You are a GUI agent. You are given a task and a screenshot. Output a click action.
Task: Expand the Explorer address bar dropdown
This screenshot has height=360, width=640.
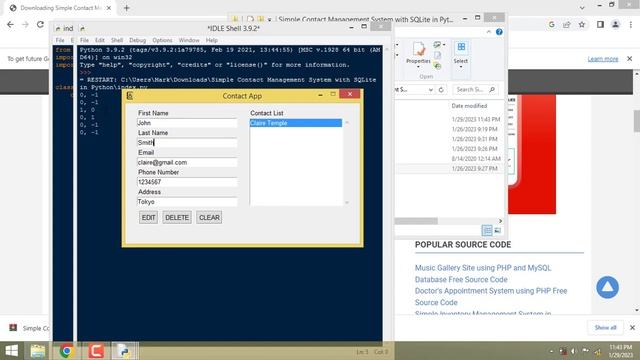click(x=431, y=89)
